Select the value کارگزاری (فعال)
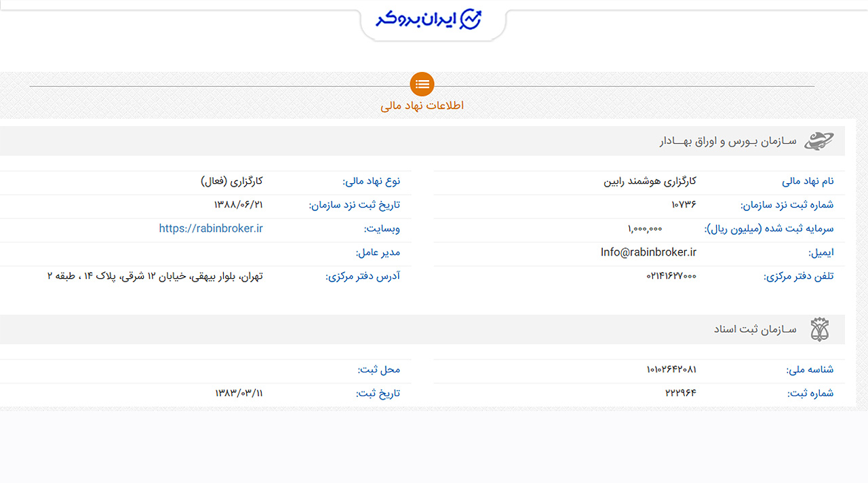868x483 pixels. click(232, 182)
